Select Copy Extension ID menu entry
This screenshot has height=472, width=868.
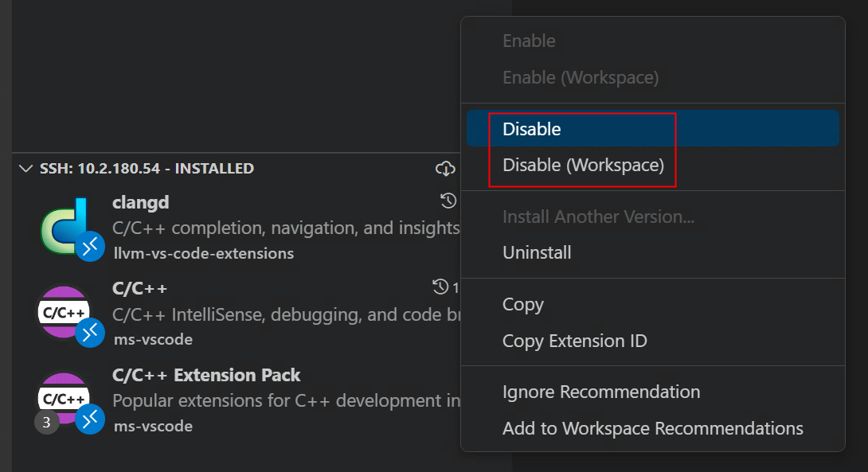pyautogui.click(x=574, y=341)
